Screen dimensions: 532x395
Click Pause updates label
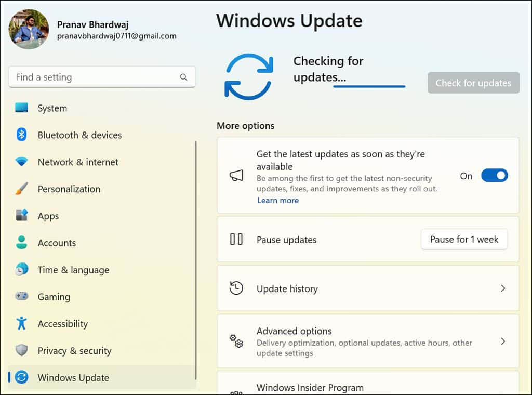tap(286, 240)
